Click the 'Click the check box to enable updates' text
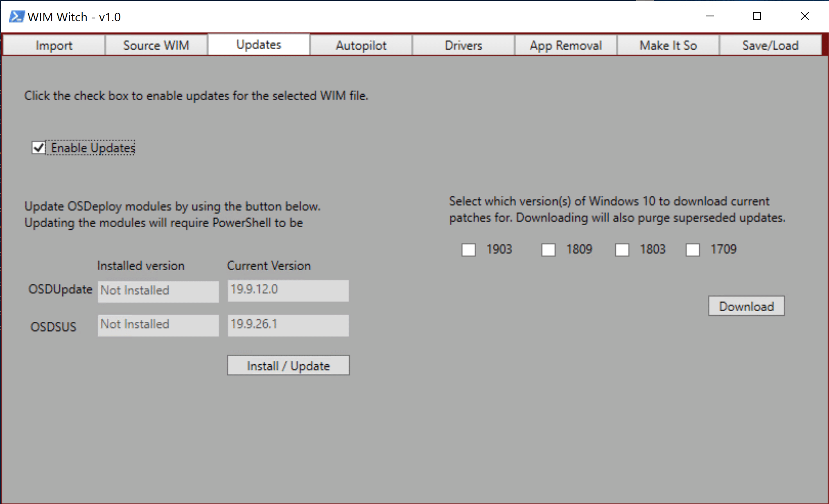The height and width of the screenshot is (504, 829). pos(196,96)
